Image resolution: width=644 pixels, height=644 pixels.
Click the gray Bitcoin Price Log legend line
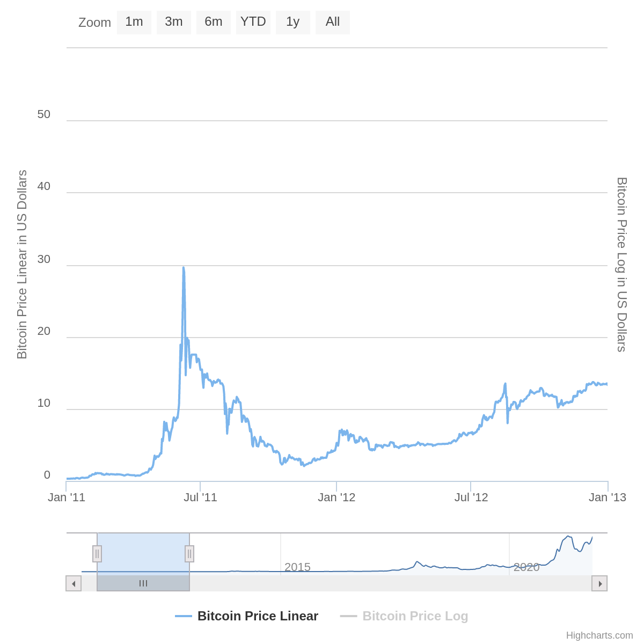coord(348,616)
